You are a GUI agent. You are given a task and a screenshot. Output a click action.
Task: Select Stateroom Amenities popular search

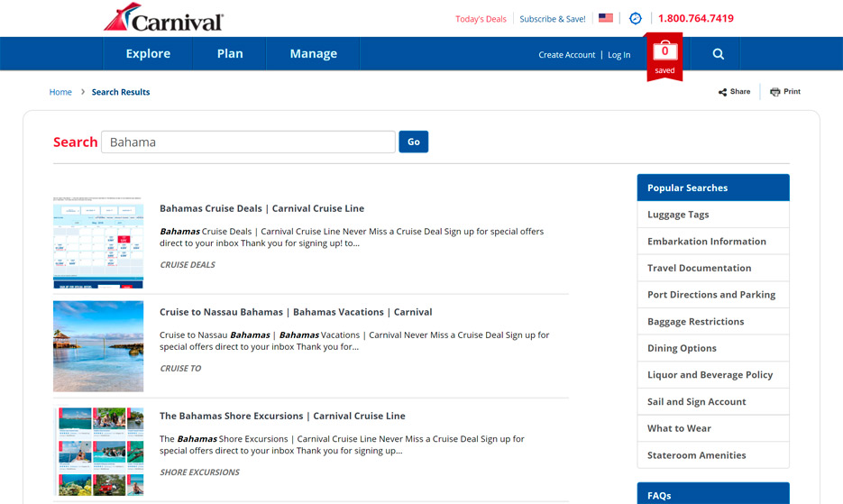pyautogui.click(x=713, y=455)
